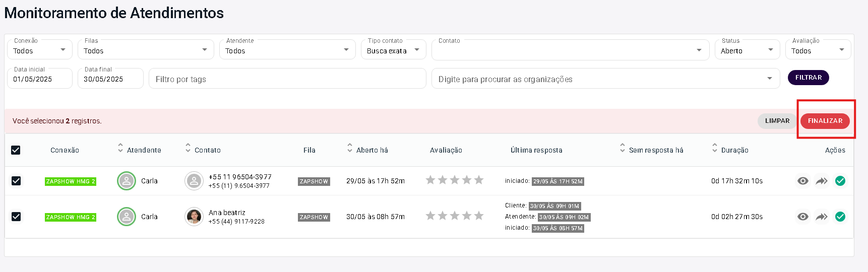Click green check icon in Ana beatriz row
Viewport: 868px width, 272px height.
point(840,217)
